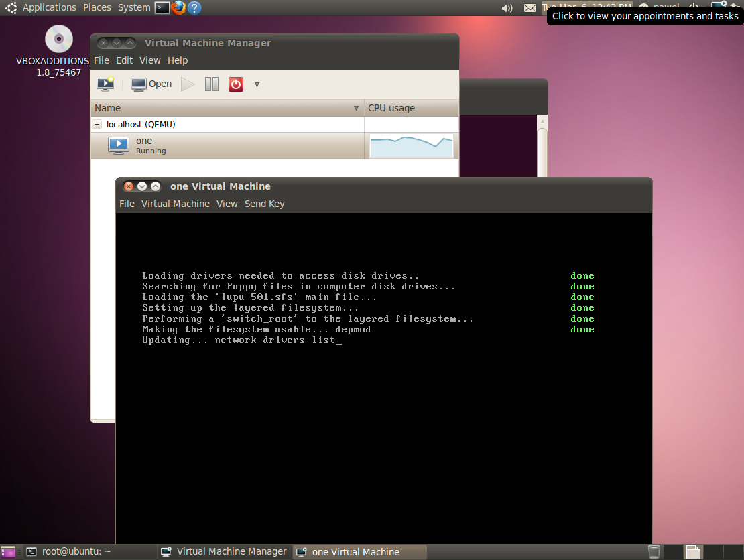The image size is (744, 560).
Task: Click the blue Help icon in the top panel
Action: pyautogui.click(x=194, y=7)
